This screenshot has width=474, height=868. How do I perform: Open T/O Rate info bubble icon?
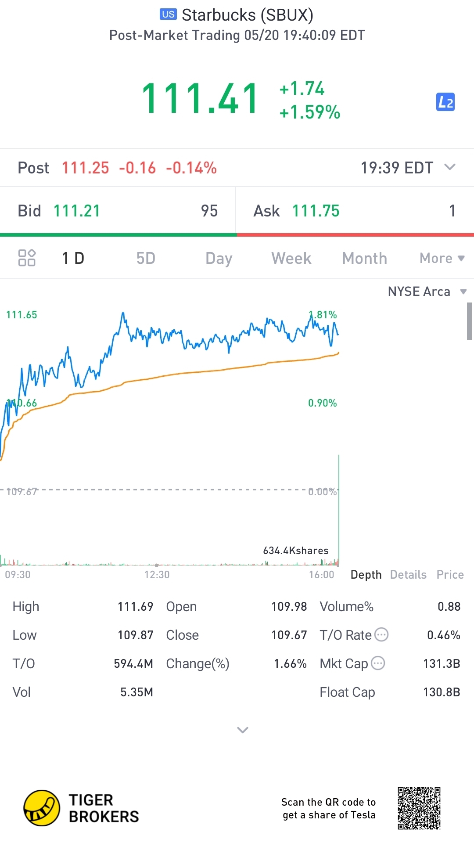tap(381, 634)
